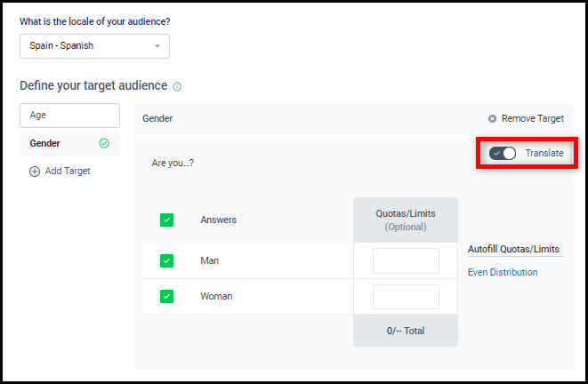588x384 pixels.
Task: Click the 'Quotas/Limits (Optional)' column header
Action: (x=406, y=220)
